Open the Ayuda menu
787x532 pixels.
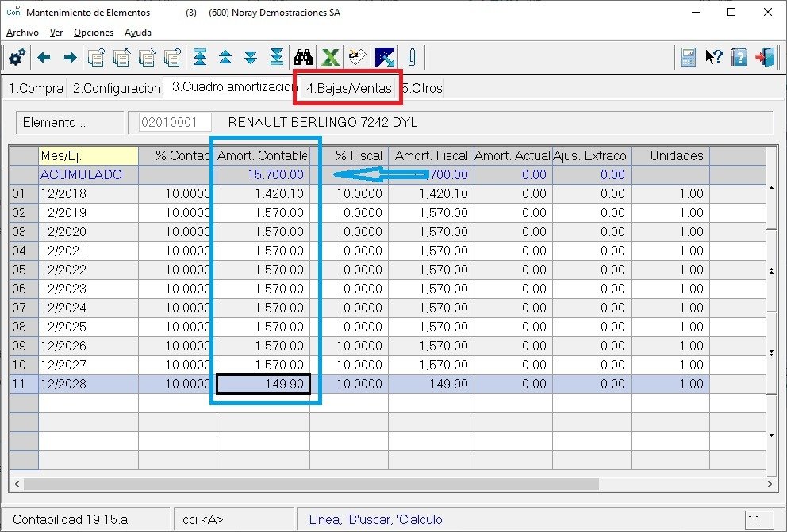tap(138, 33)
